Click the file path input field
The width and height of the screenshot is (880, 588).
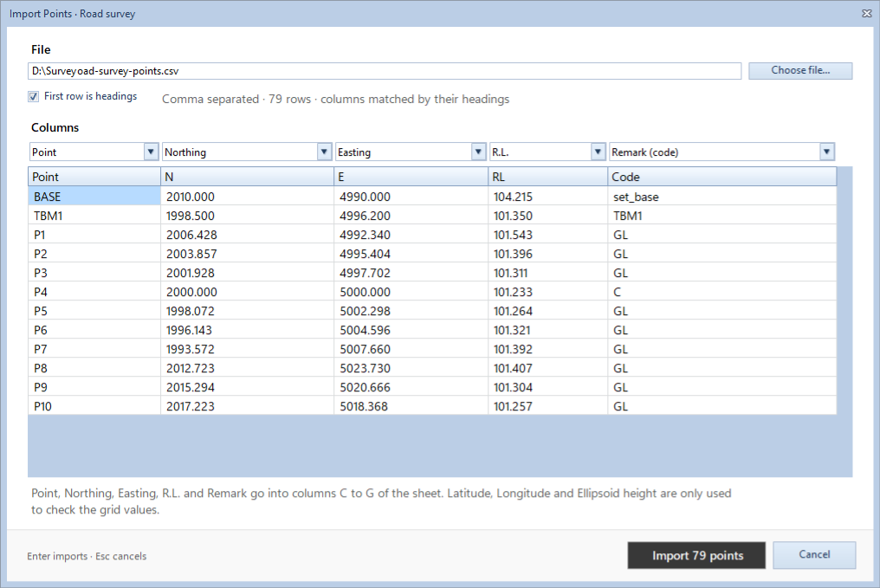pos(385,71)
